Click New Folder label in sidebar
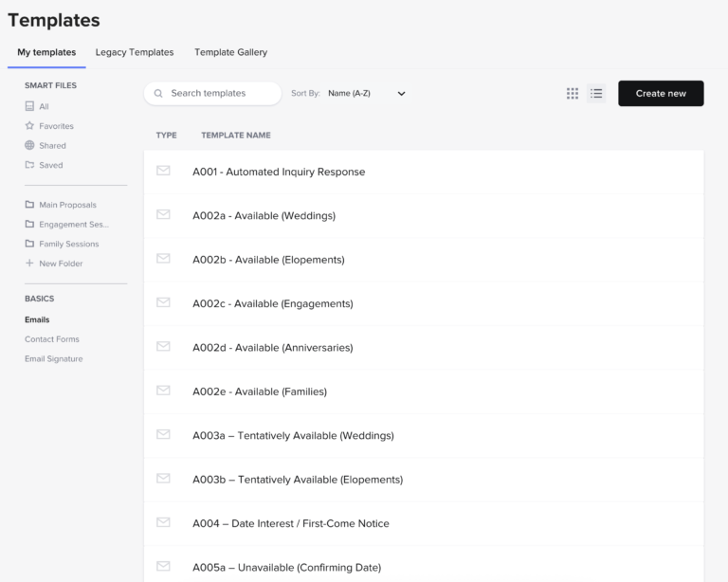The image size is (728, 582). [x=61, y=264]
